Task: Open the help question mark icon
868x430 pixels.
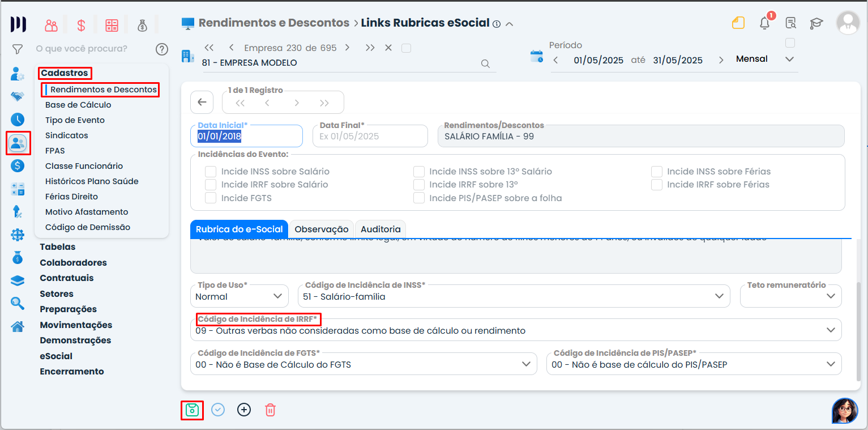Action: (162, 49)
